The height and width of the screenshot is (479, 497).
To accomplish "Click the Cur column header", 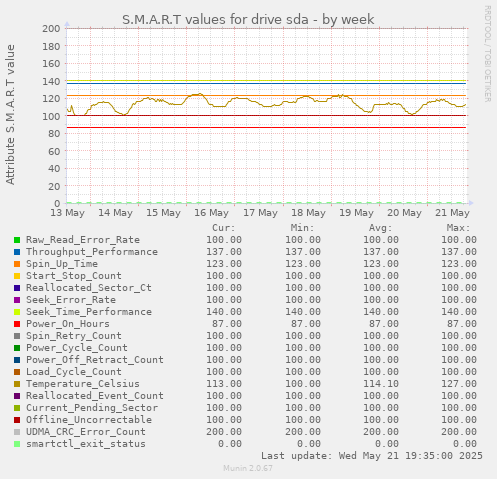I will (x=224, y=228).
